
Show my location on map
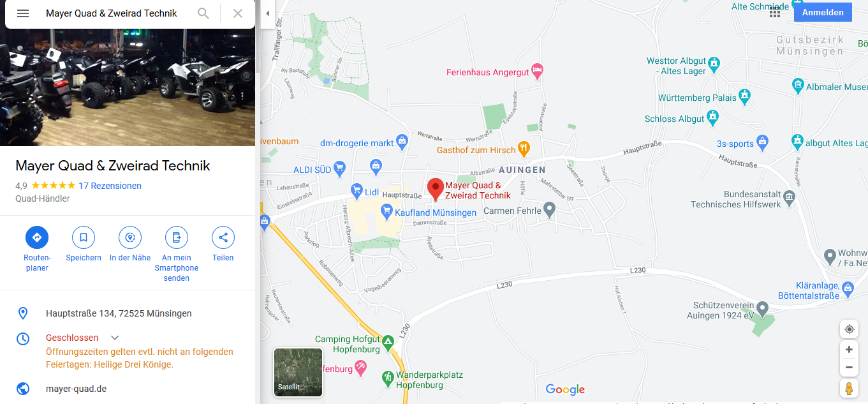click(849, 329)
